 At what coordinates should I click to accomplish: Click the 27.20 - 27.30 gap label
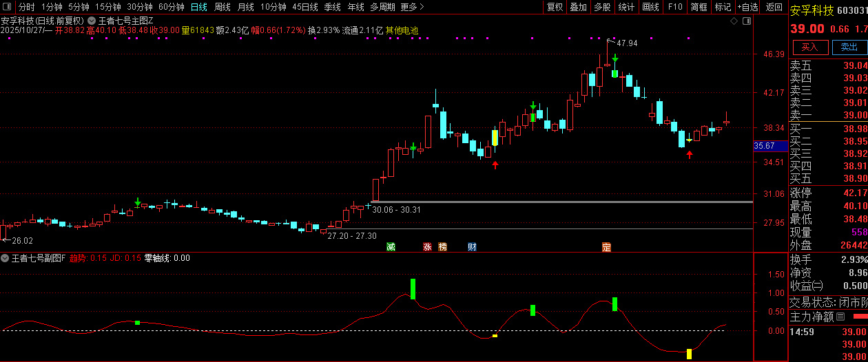(352, 235)
